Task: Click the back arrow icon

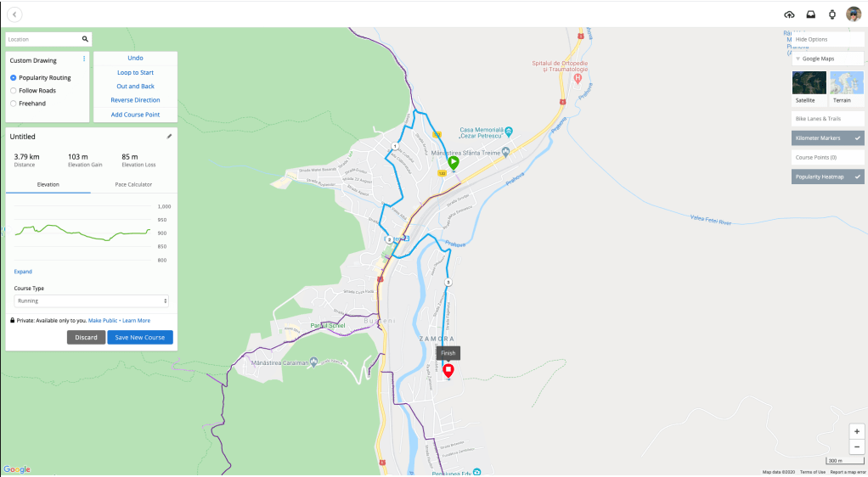Action: point(14,14)
